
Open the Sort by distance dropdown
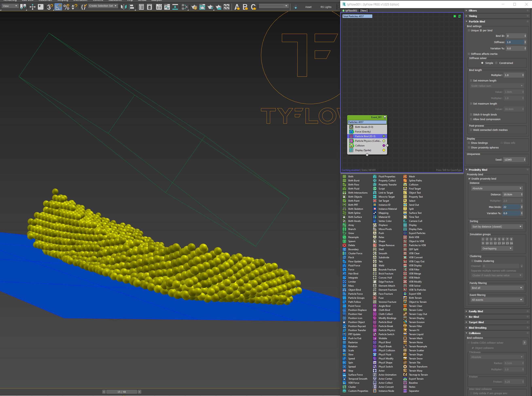click(496, 227)
